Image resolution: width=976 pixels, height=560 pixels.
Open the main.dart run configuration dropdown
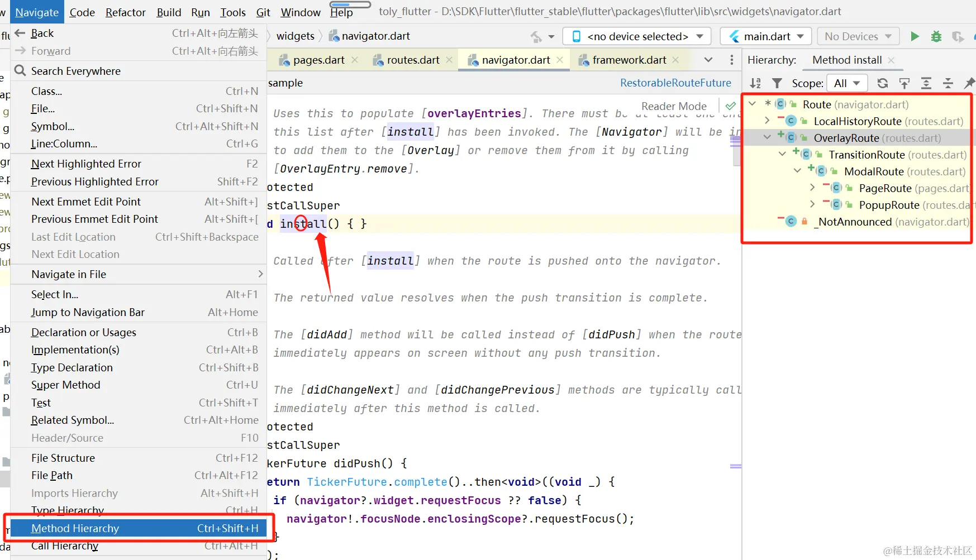coord(765,36)
